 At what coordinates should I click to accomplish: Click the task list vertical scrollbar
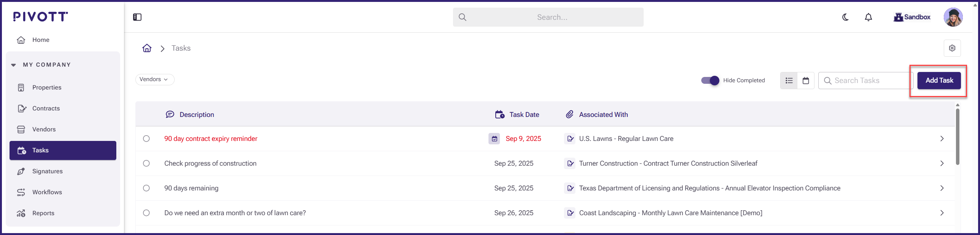point(958,137)
